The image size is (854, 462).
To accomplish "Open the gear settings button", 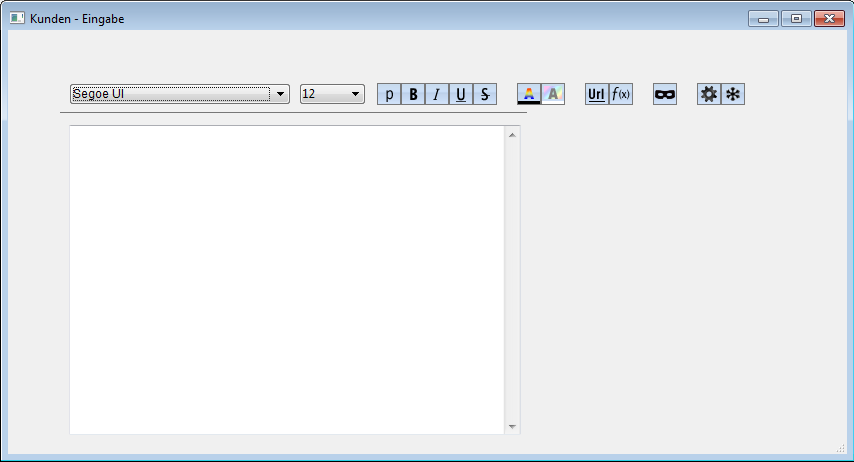I will coord(709,94).
